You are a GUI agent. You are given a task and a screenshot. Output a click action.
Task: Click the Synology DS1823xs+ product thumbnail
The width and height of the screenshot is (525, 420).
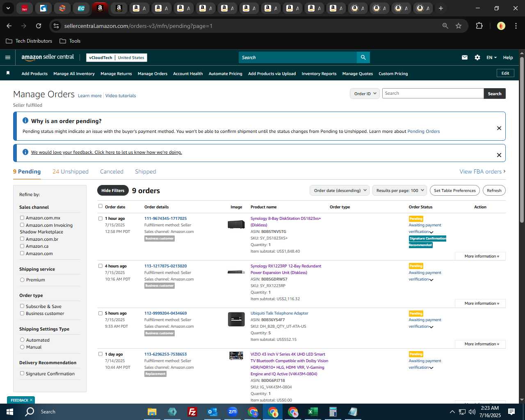click(x=236, y=224)
